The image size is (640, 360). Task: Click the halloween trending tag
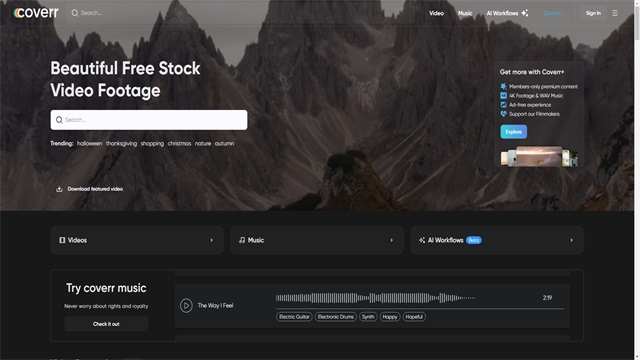(x=89, y=143)
